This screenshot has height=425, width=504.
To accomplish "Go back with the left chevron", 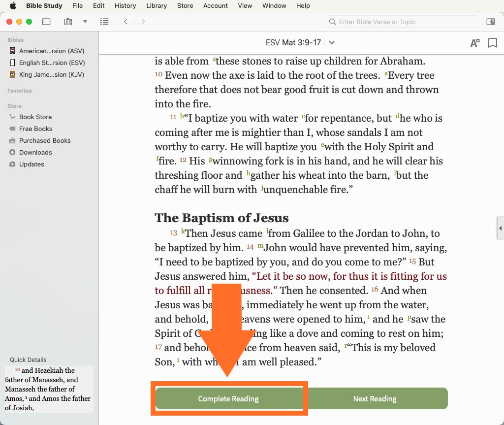I will [126, 22].
